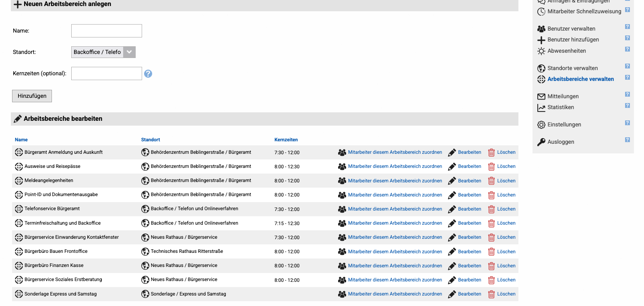Sort by Standort column header

coord(151,140)
